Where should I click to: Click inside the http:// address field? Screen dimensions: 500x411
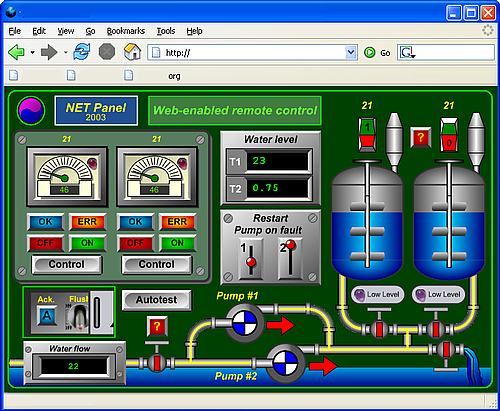pyautogui.click(x=247, y=53)
